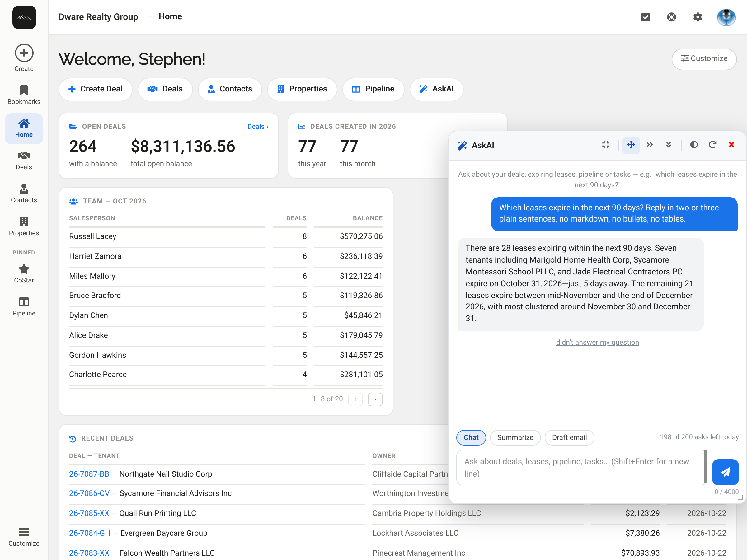Toggle AskAI contrast theme icon

[694, 145]
